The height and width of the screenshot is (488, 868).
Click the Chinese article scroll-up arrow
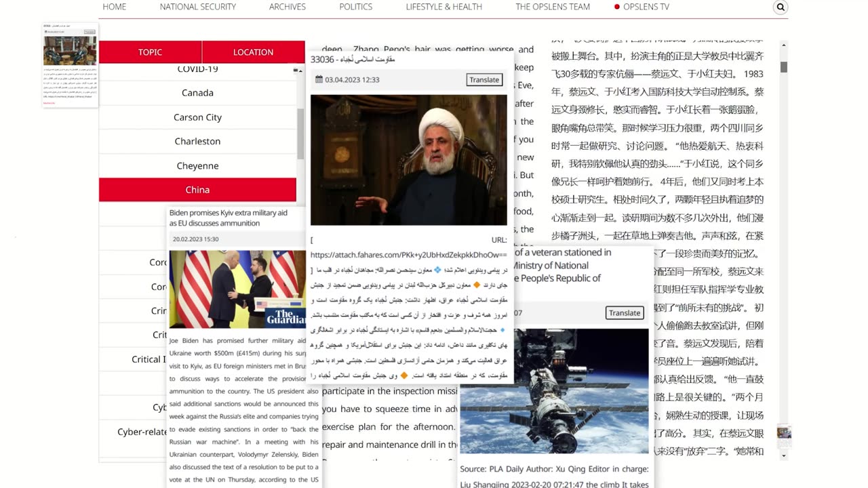coord(784,45)
